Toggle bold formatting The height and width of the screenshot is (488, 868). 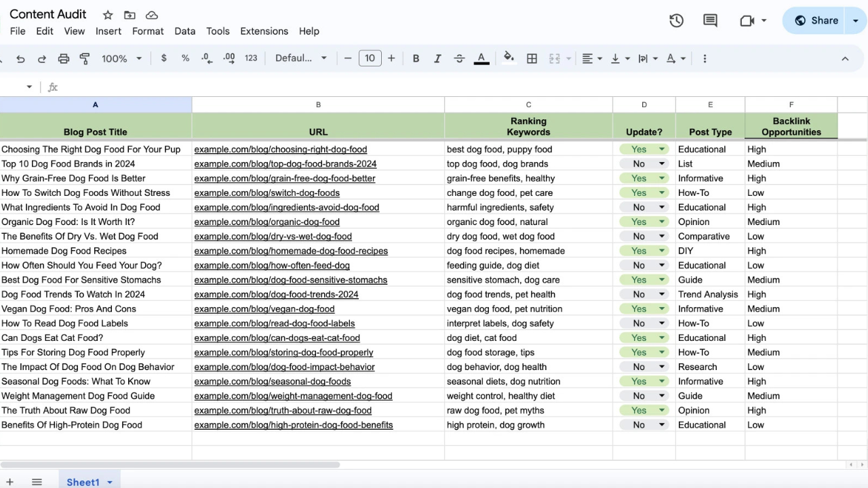(x=416, y=58)
